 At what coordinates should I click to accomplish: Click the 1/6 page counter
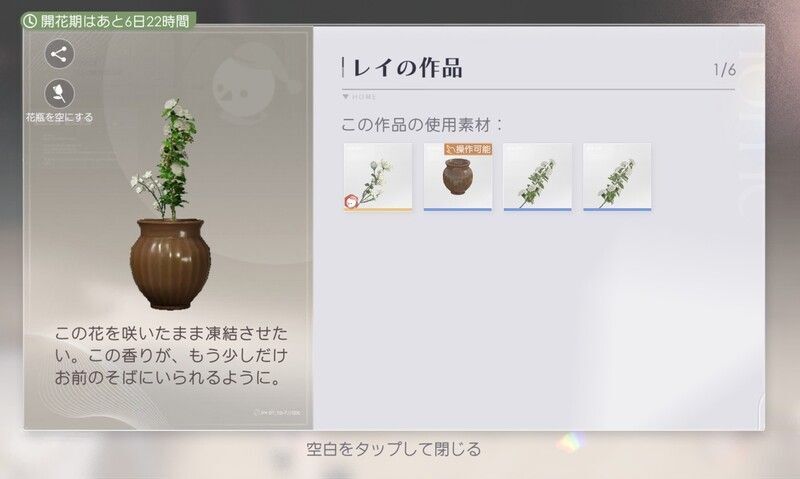pyautogui.click(x=724, y=70)
